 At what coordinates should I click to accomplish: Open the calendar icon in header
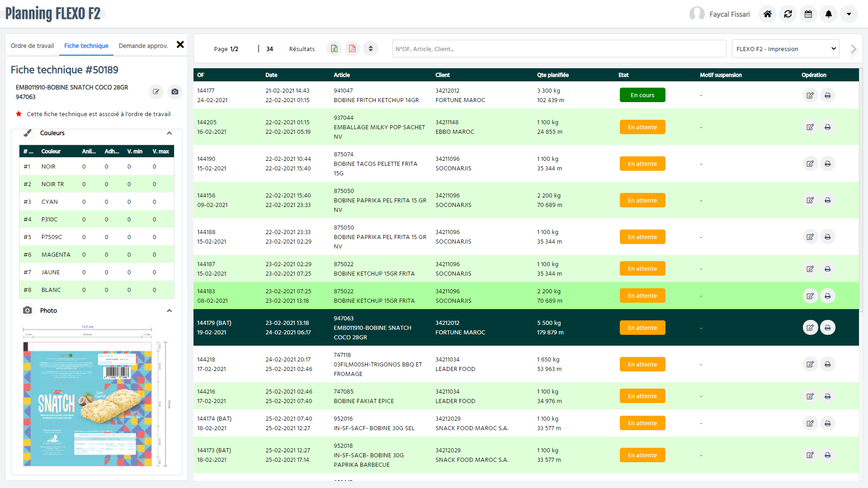[x=808, y=14]
